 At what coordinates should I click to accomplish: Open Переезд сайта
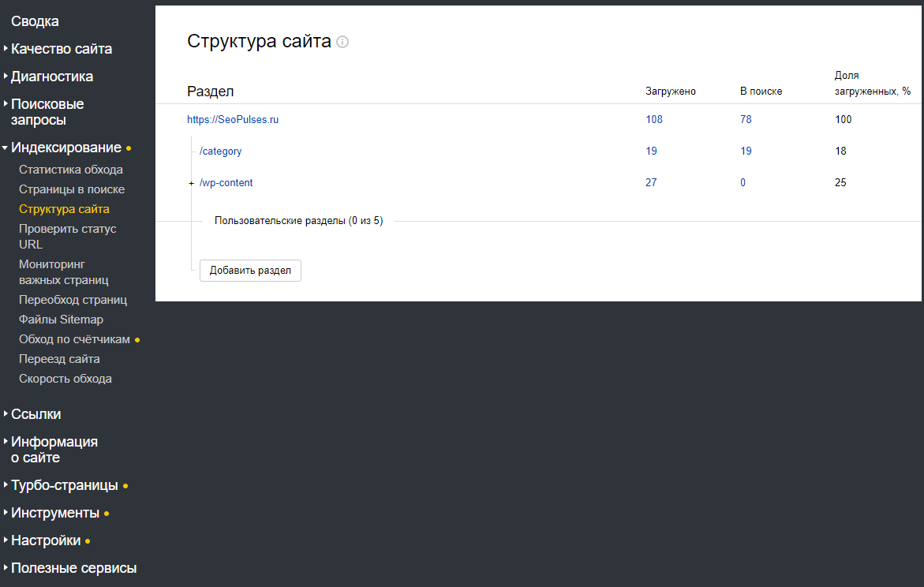[59, 359]
